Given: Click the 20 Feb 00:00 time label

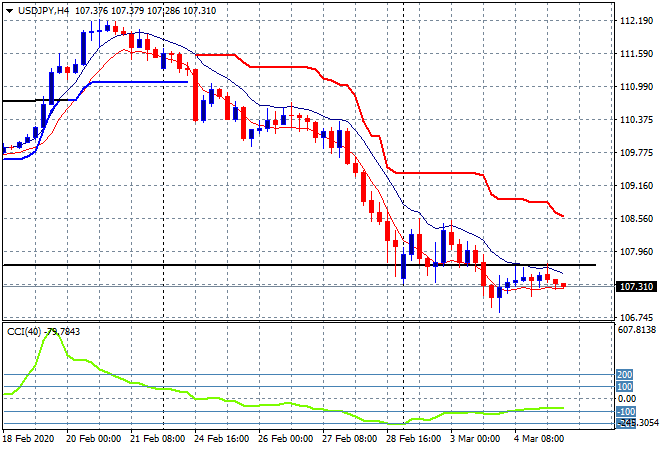Looking at the screenshot, I should click(x=93, y=439).
